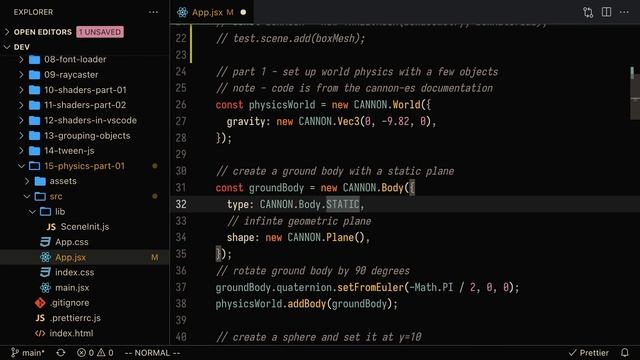Click the 1 UNSAVED badge
The height and width of the screenshot is (360, 640).
pos(100,32)
